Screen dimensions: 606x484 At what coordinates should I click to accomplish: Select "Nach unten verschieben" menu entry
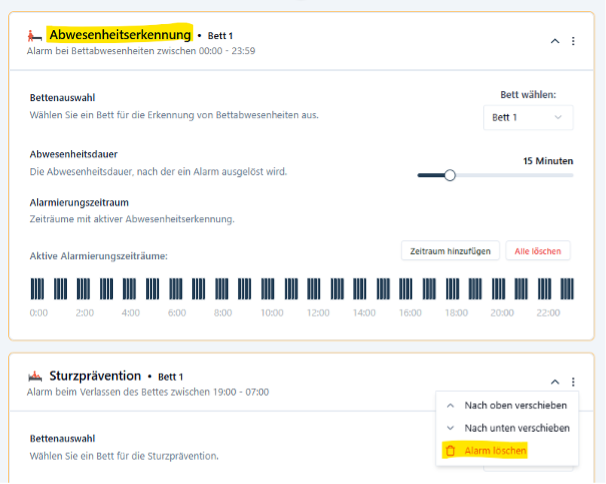517,428
